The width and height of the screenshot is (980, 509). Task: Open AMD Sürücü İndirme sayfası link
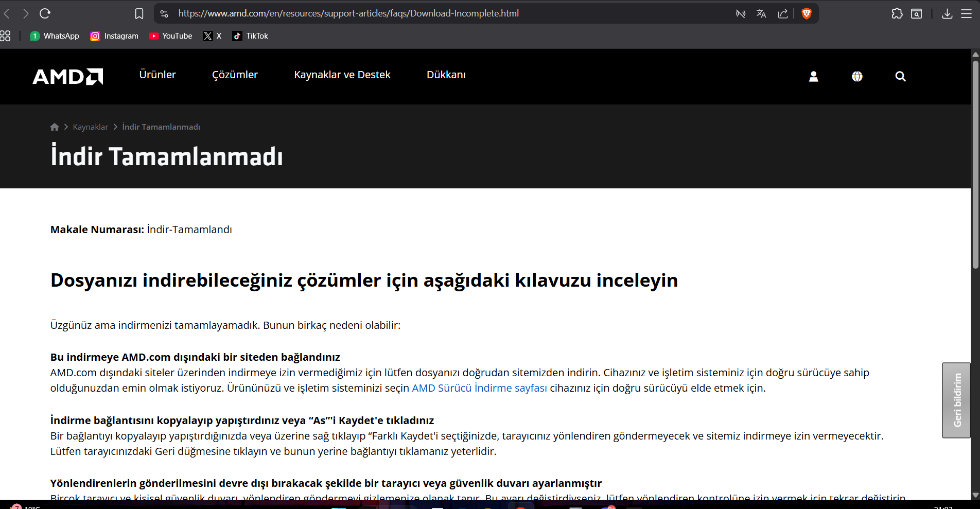(479, 388)
